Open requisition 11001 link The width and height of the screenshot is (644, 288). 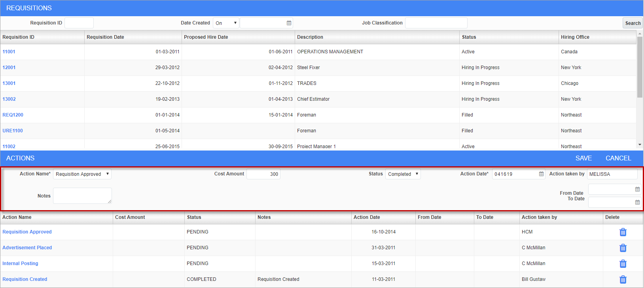(x=9, y=52)
